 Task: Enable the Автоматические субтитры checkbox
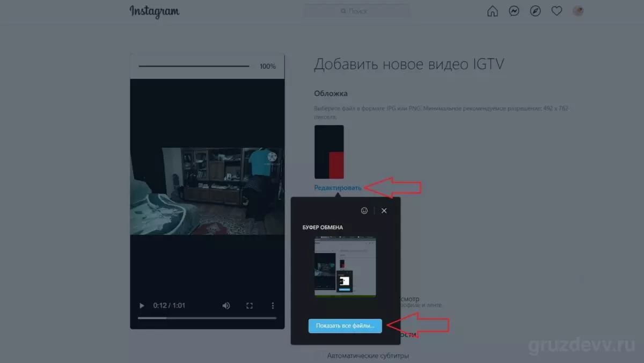point(319,355)
